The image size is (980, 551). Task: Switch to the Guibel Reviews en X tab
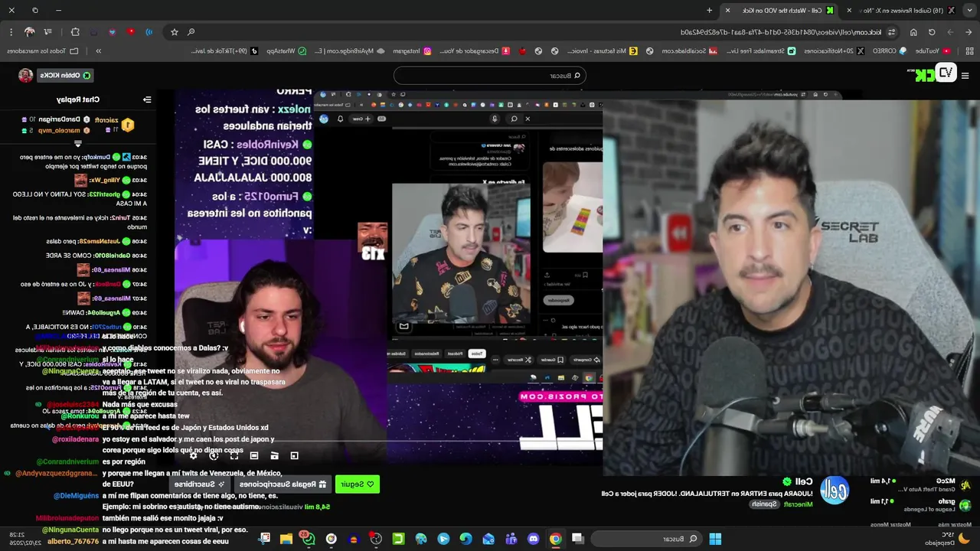[902, 10]
